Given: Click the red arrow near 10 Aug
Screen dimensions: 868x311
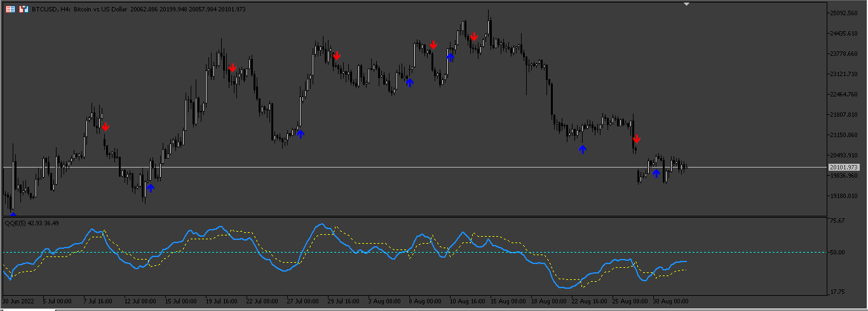Looking at the screenshot, I should coord(474,37).
